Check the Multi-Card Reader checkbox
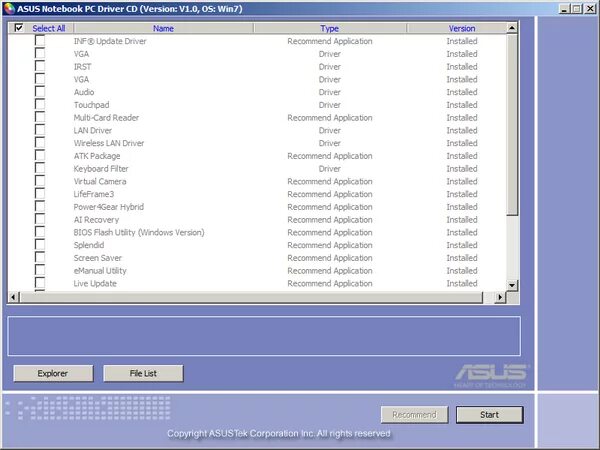Screen dimensions: 600x450 click(x=40, y=117)
